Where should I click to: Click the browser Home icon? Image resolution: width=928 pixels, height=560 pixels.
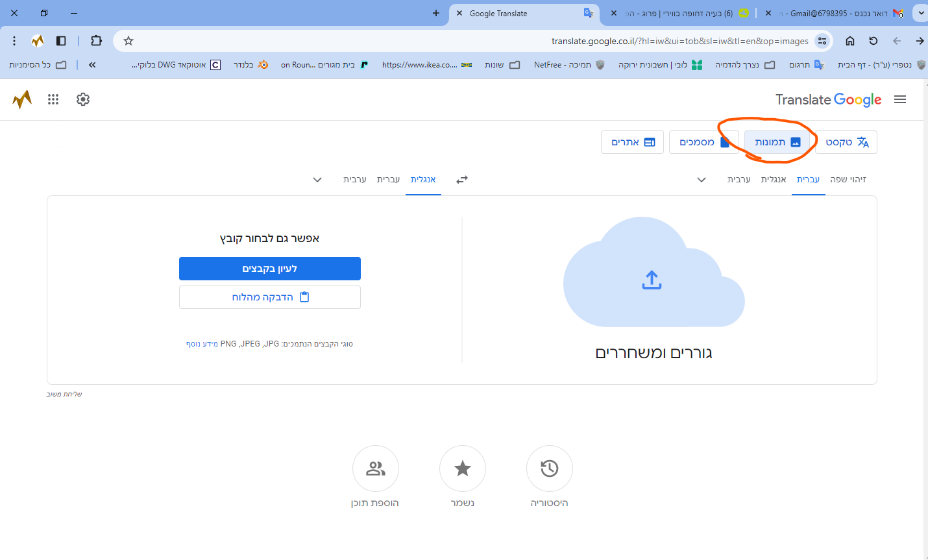pos(850,40)
